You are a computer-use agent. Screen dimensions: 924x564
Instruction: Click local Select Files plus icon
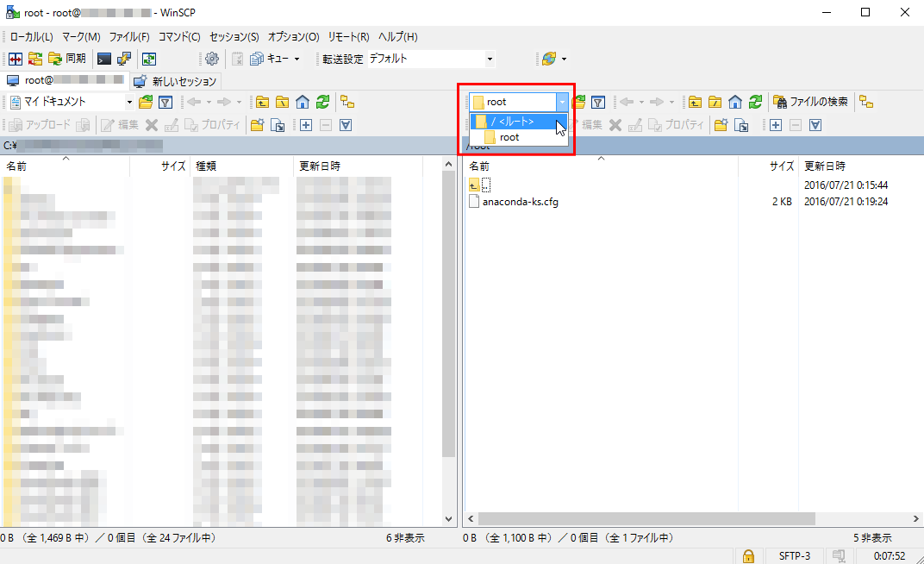306,125
